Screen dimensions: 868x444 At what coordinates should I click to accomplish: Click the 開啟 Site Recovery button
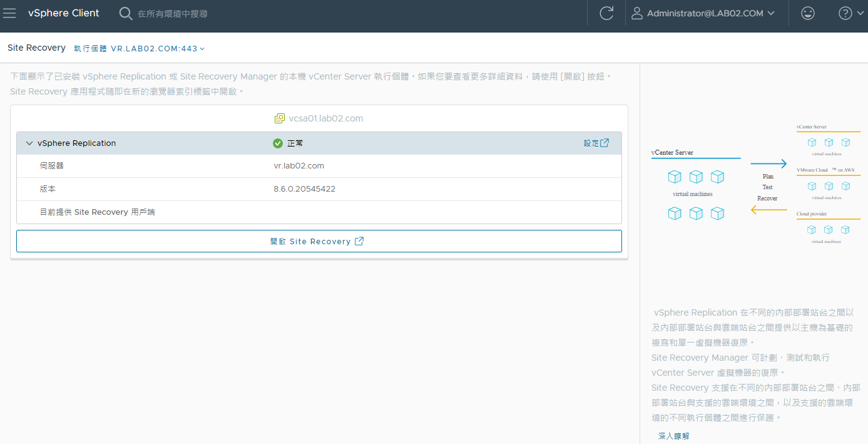(319, 241)
